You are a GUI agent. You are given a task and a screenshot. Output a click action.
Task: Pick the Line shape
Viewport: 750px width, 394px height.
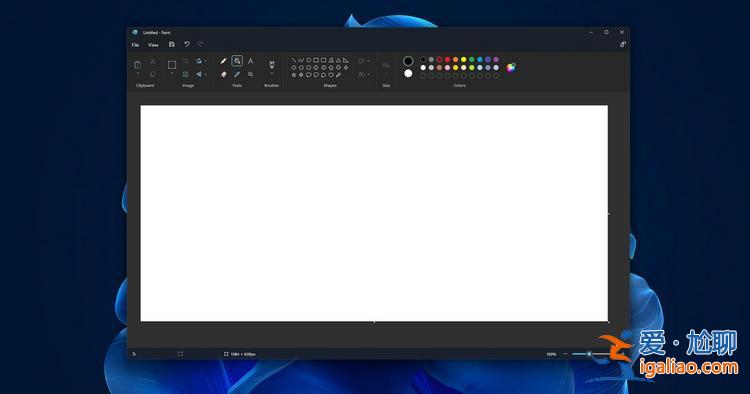pyautogui.click(x=294, y=60)
